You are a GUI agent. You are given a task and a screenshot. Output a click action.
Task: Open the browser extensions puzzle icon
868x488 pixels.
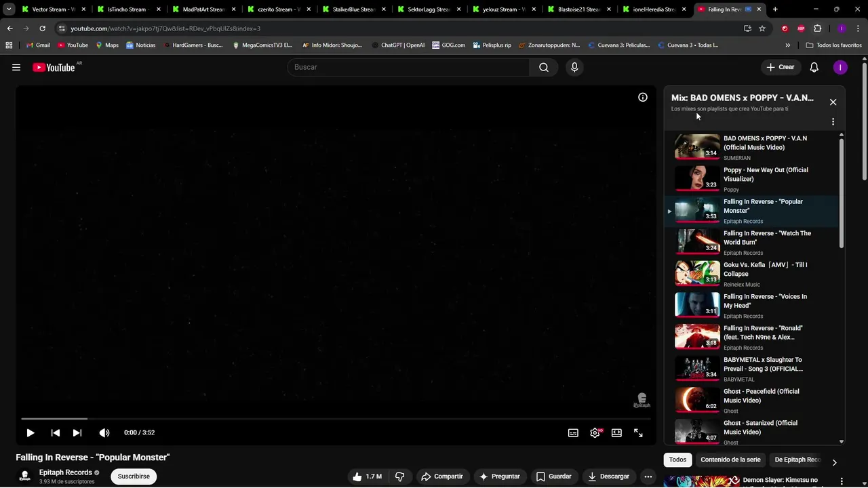coord(818,28)
